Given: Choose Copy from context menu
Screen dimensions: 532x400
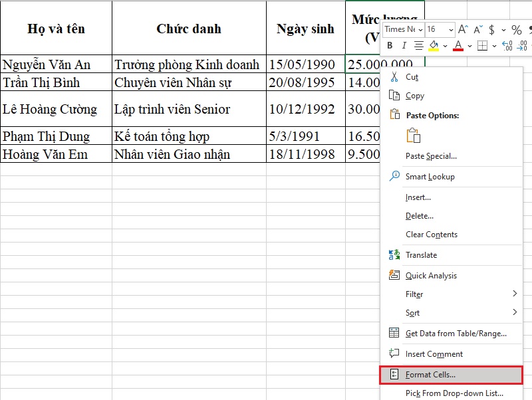Looking at the screenshot, I should pyautogui.click(x=452, y=96).
